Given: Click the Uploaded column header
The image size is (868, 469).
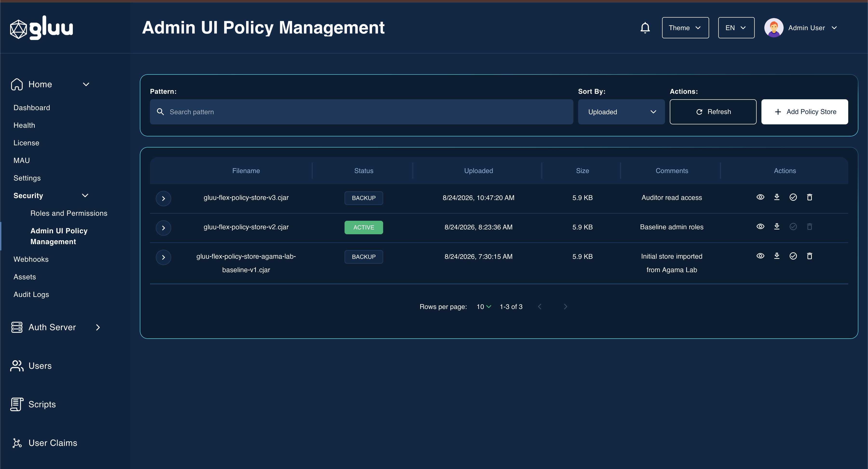Looking at the screenshot, I should click(x=478, y=171).
